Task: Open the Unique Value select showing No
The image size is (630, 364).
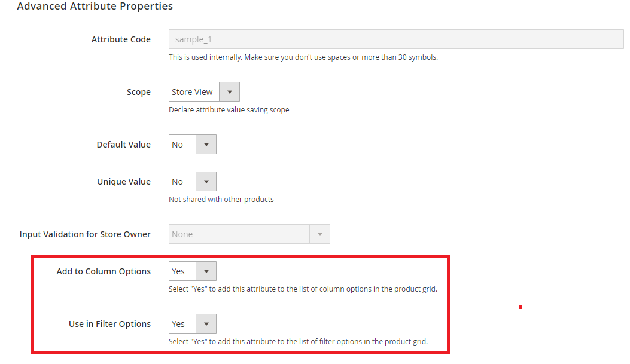Action: click(x=182, y=182)
